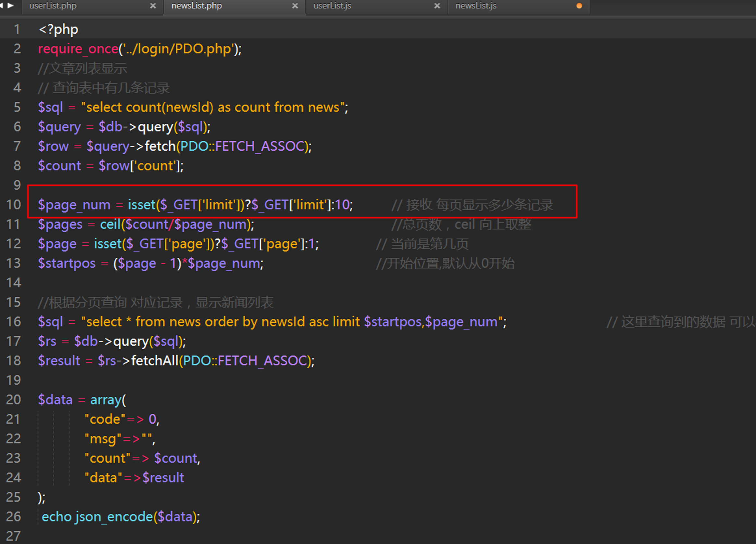Click the left tab-scroll arrow

(x=2, y=5)
